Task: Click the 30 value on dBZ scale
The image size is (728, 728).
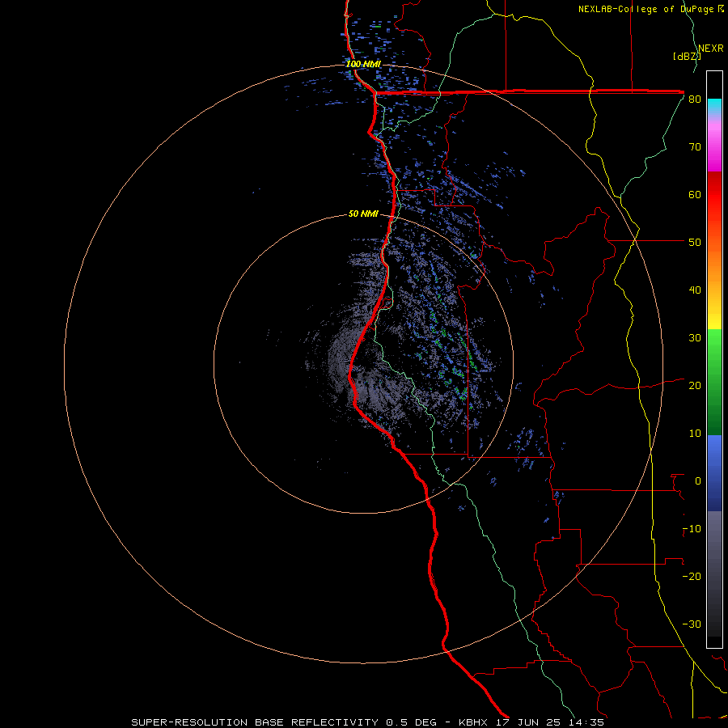Action: click(x=695, y=337)
